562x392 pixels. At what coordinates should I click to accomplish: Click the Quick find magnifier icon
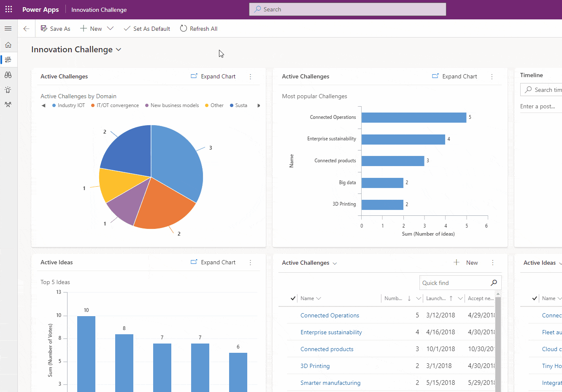tap(494, 283)
